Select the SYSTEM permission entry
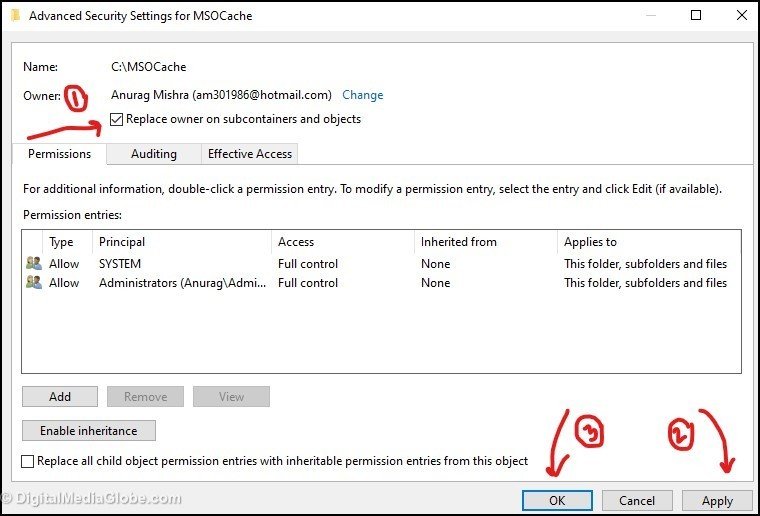Image resolution: width=760 pixels, height=516 pixels. (381, 264)
